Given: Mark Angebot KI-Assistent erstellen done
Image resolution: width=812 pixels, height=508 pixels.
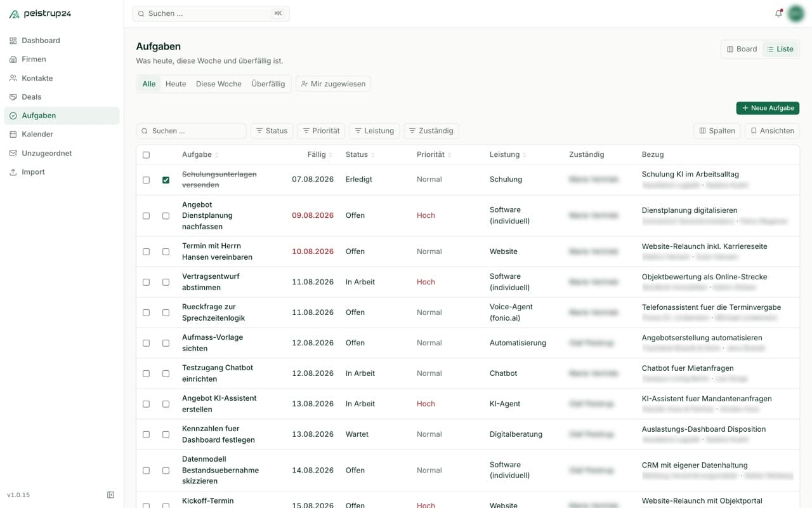Looking at the screenshot, I should pos(166,404).
